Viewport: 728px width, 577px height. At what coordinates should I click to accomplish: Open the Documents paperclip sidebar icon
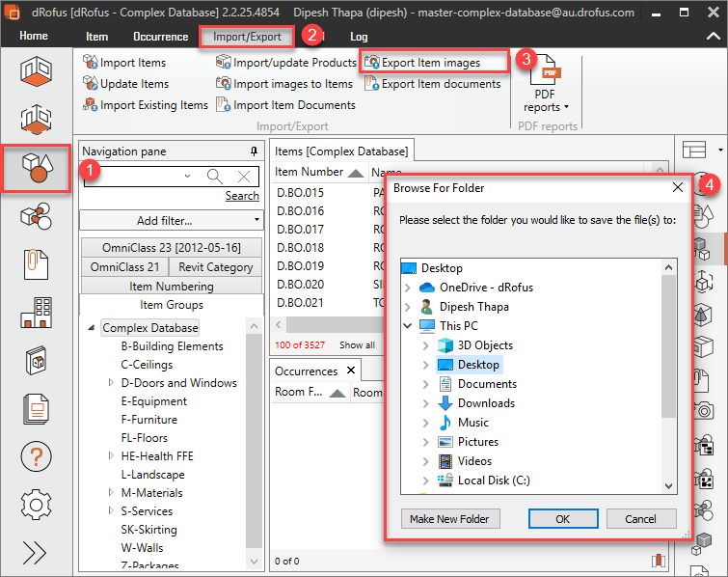tap(36, 264)
